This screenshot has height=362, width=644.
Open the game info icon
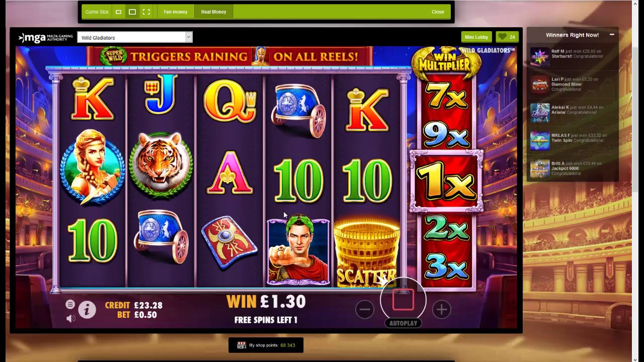click(x=87, y=310)
